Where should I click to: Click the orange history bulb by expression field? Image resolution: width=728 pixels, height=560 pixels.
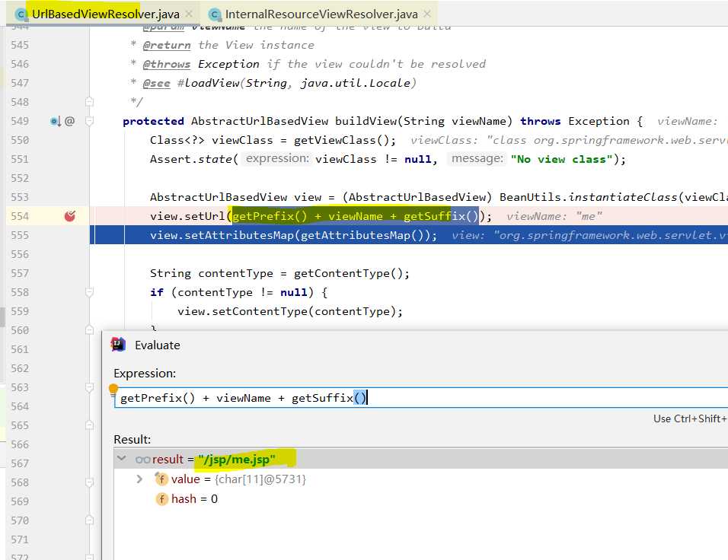113,388
